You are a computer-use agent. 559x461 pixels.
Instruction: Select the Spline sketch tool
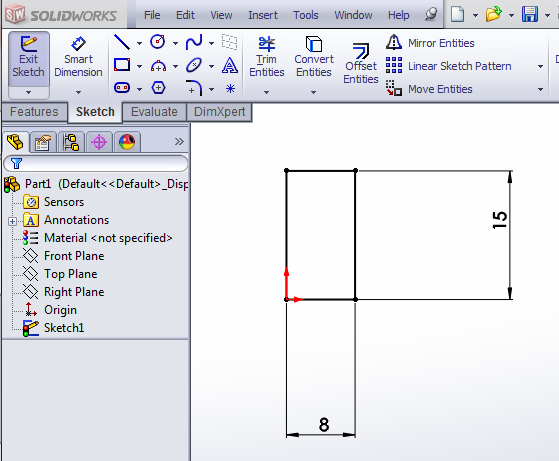point(194,42)
